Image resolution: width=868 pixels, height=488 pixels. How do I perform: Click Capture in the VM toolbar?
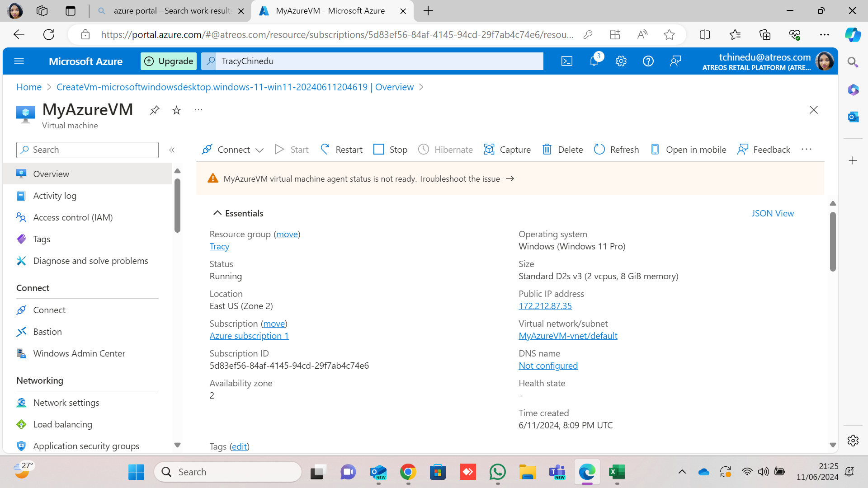point(507,150)
